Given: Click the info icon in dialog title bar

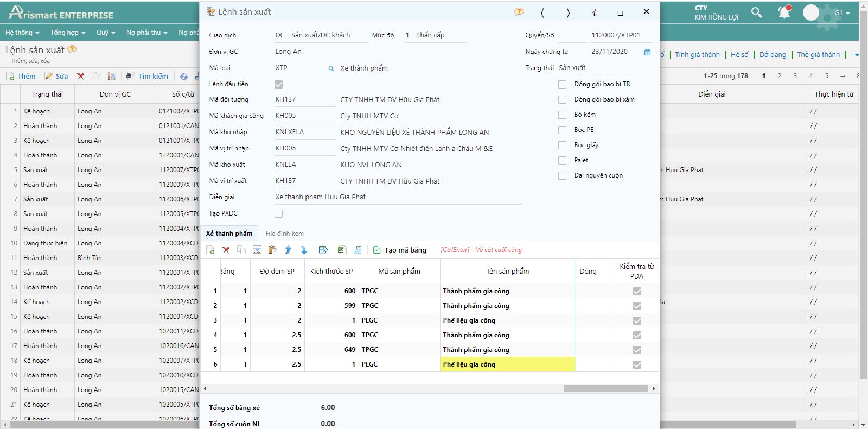Looking at the screenshot, I should coord(594,12).
